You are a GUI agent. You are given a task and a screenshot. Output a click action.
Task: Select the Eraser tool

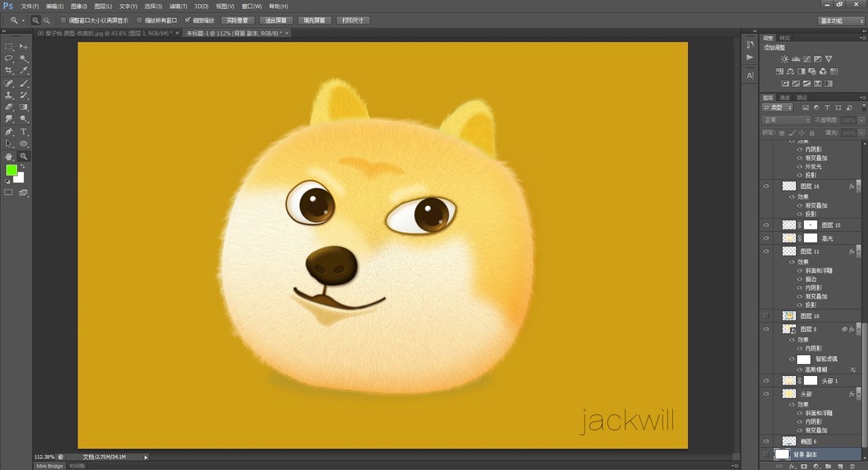click(x=9, y=107)
